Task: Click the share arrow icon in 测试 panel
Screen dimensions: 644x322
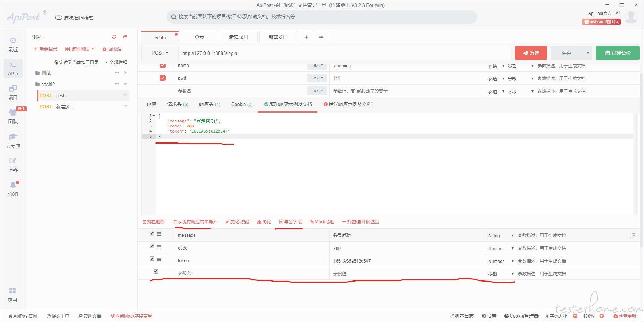Action: (125, 37)
